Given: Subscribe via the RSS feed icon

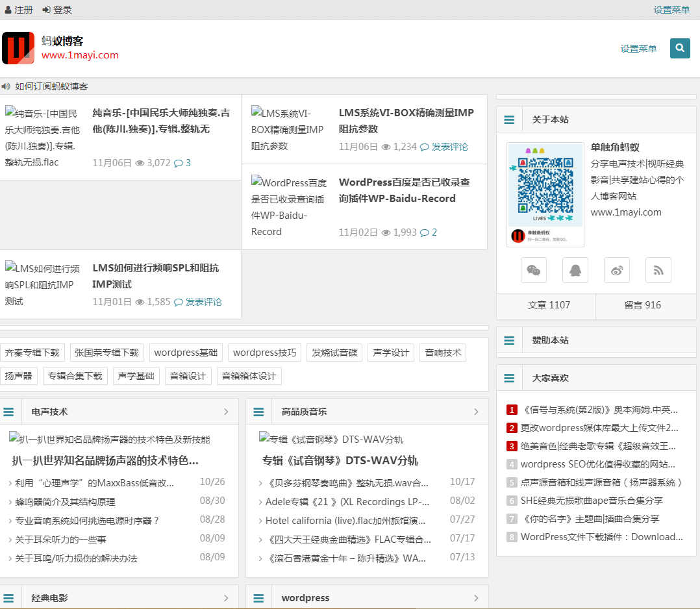Looking at the screenshot, I should pos(658,270).
